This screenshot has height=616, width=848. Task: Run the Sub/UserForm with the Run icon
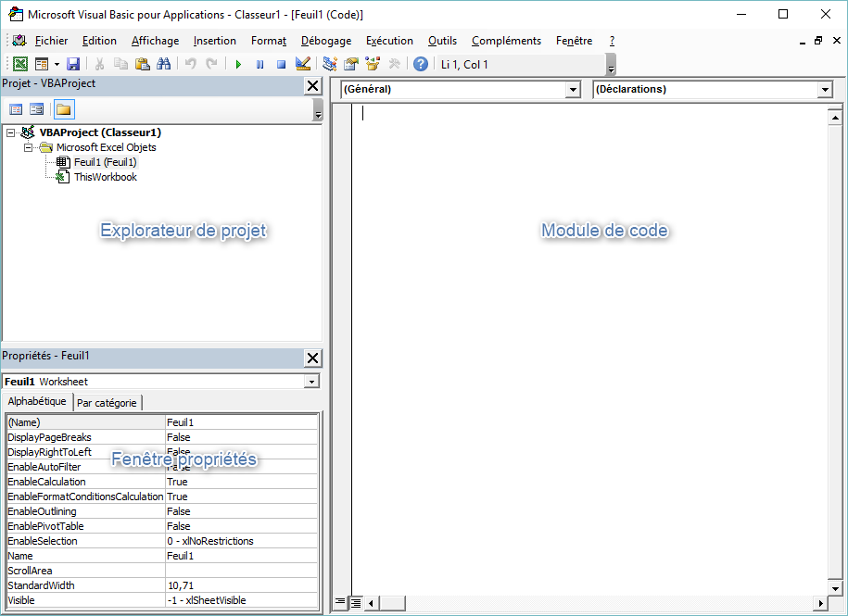click(x=237, y=63)
